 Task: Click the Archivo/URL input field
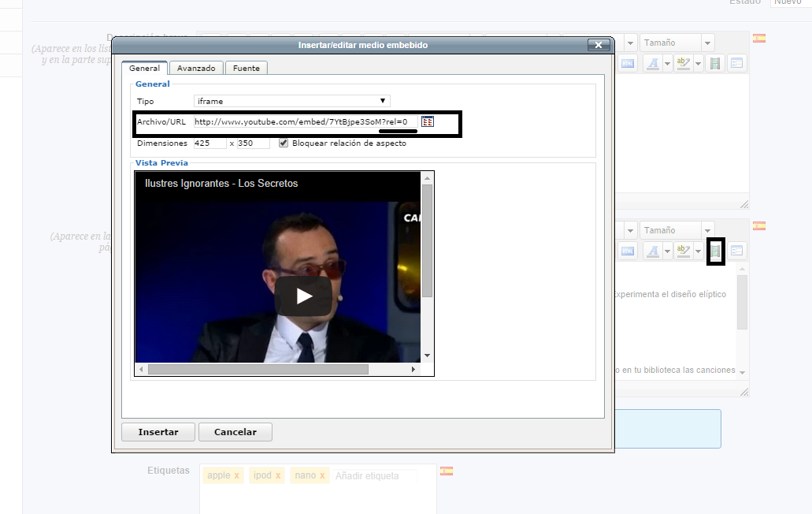[x=306, y=121]
